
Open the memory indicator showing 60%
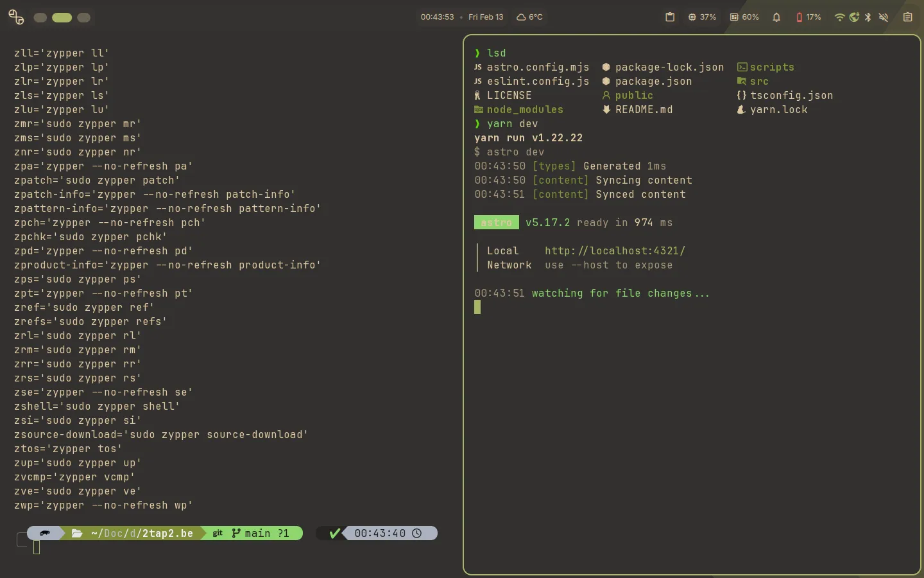744,17
